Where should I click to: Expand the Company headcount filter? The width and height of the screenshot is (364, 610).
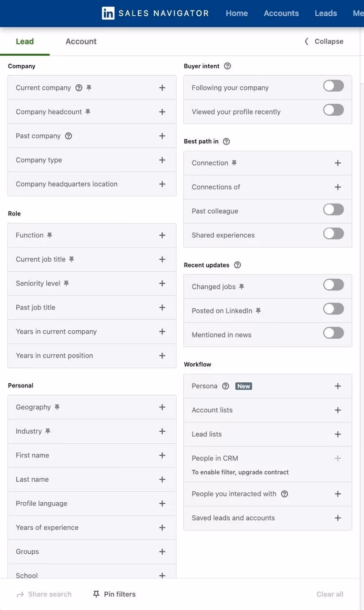coord(162,112)
